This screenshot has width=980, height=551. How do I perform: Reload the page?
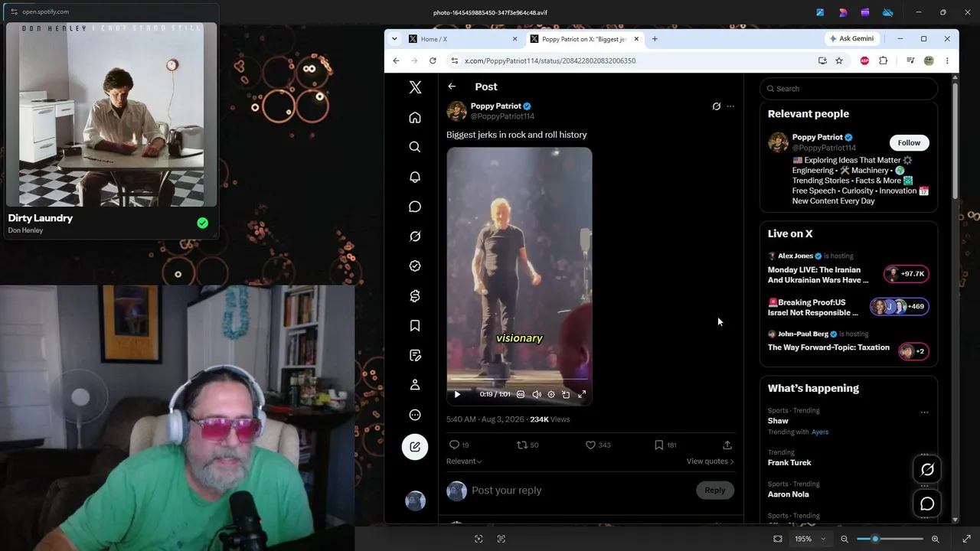point(433,60)
